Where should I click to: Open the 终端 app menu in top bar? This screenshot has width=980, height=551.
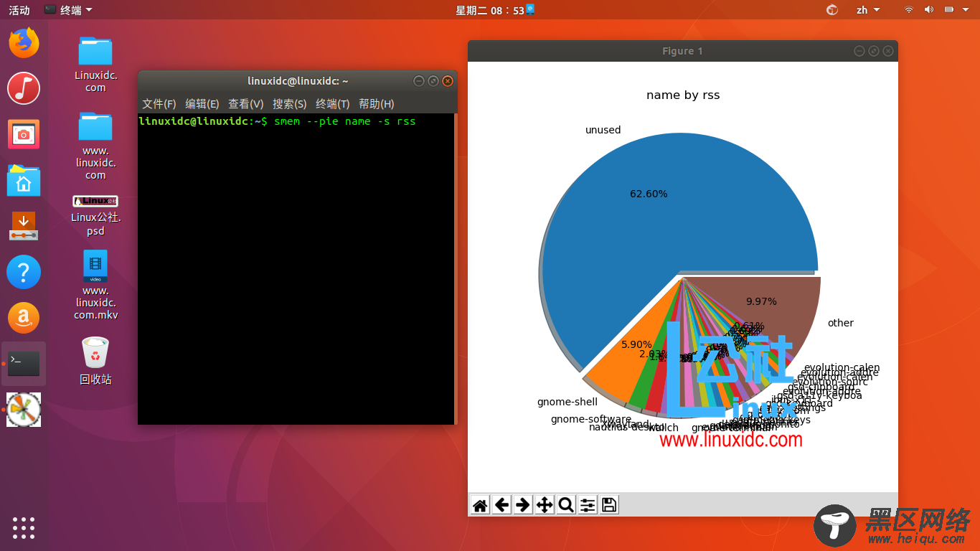coord(68,10)
